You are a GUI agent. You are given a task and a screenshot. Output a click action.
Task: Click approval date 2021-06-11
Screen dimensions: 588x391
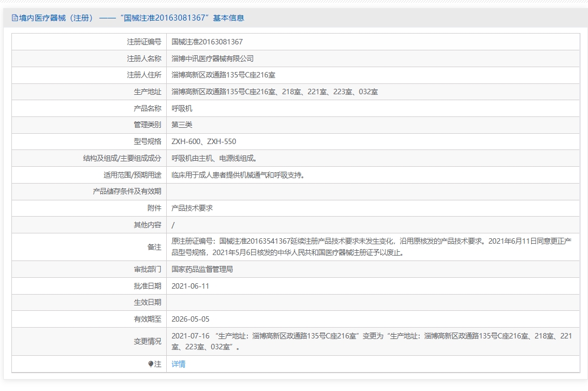pyautogui.click(x=190, y=286)
